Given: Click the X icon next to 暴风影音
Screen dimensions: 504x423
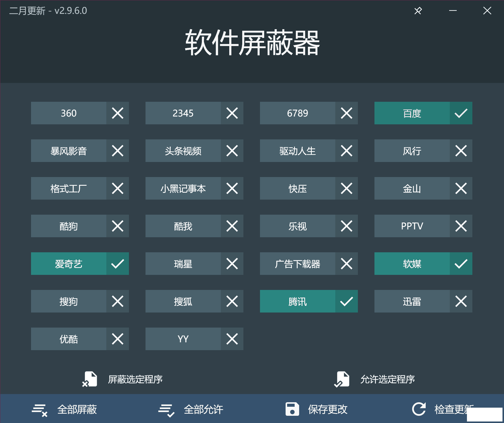Looking at the screenshot, I should (x=117, y=151).
